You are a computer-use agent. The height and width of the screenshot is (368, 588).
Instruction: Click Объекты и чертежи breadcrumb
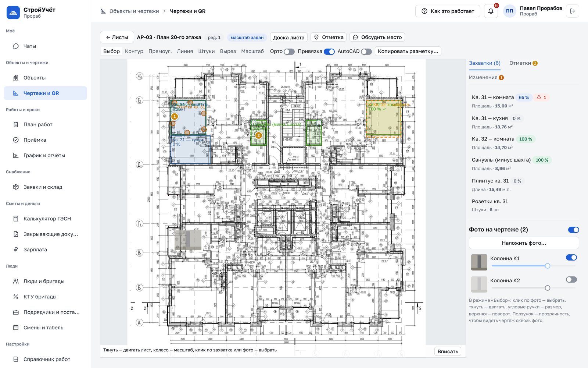[x=134, y=11]
